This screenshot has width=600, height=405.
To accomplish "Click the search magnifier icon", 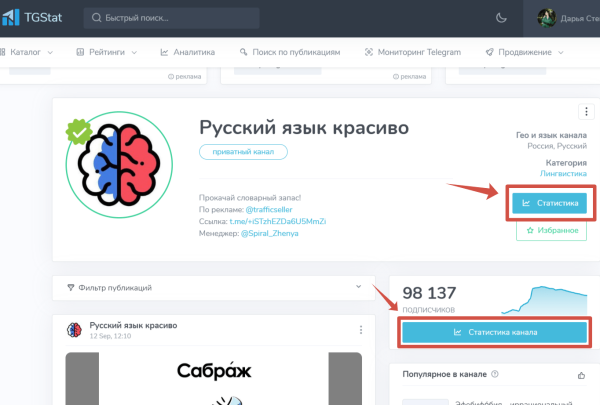I will pos(96,18).
